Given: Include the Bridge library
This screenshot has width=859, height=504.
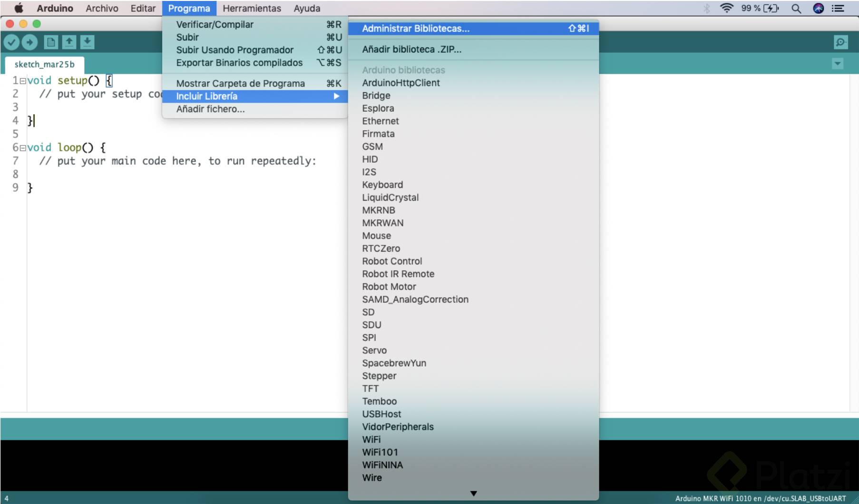Looking at the screenshot, I should 473,96.
